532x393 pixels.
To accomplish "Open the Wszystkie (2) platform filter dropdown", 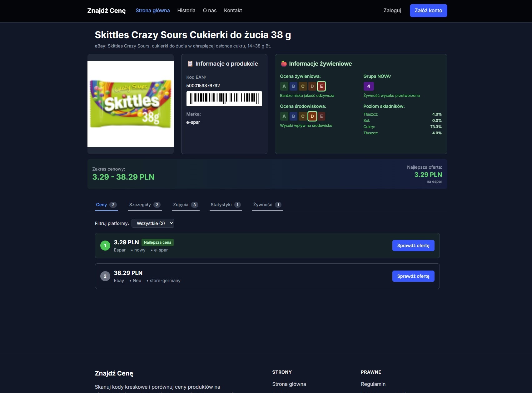I will [x=153, y=223].
